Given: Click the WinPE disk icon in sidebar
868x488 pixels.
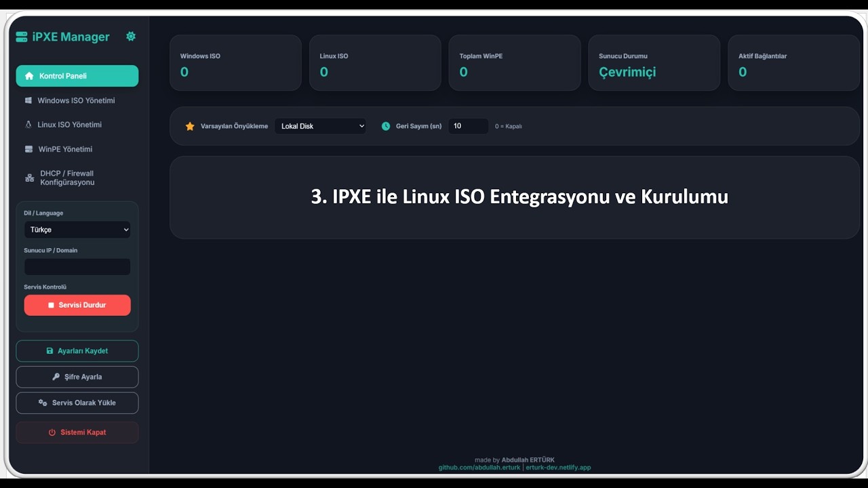Looking at the screenshot, I should tap(28, 149).
